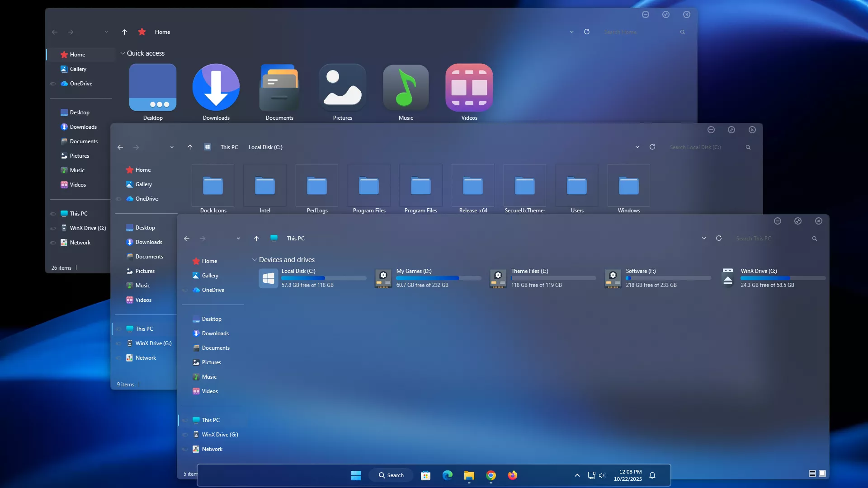The image size is (868, 488).
Task: Collapse the Devices and drives group
Action: pos(255,260)
